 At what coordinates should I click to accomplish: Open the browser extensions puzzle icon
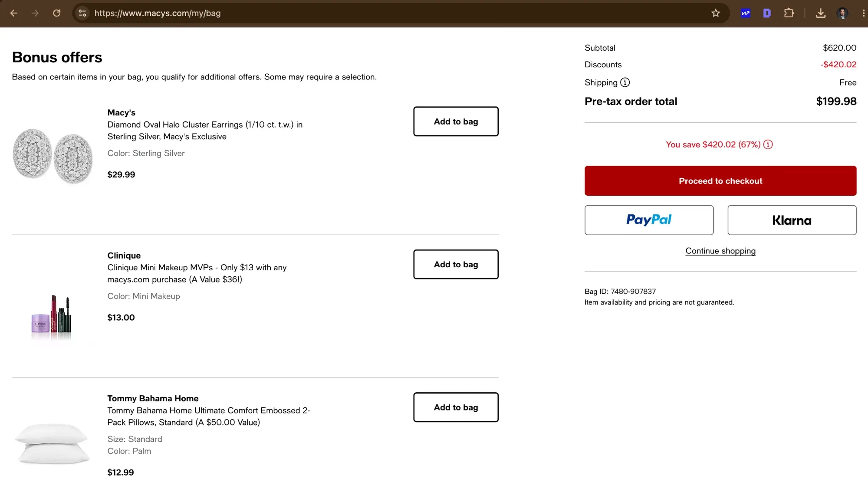tap(789, 13)
